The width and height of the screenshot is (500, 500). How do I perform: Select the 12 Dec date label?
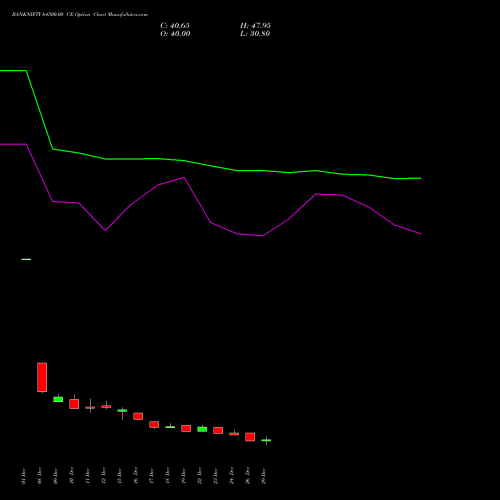pos(103,476)
